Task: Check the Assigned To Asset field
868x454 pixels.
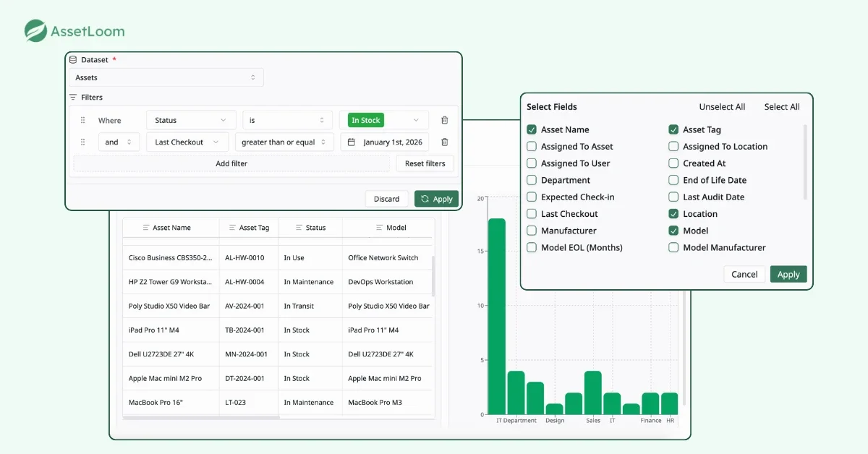Action: pos(532,146)
